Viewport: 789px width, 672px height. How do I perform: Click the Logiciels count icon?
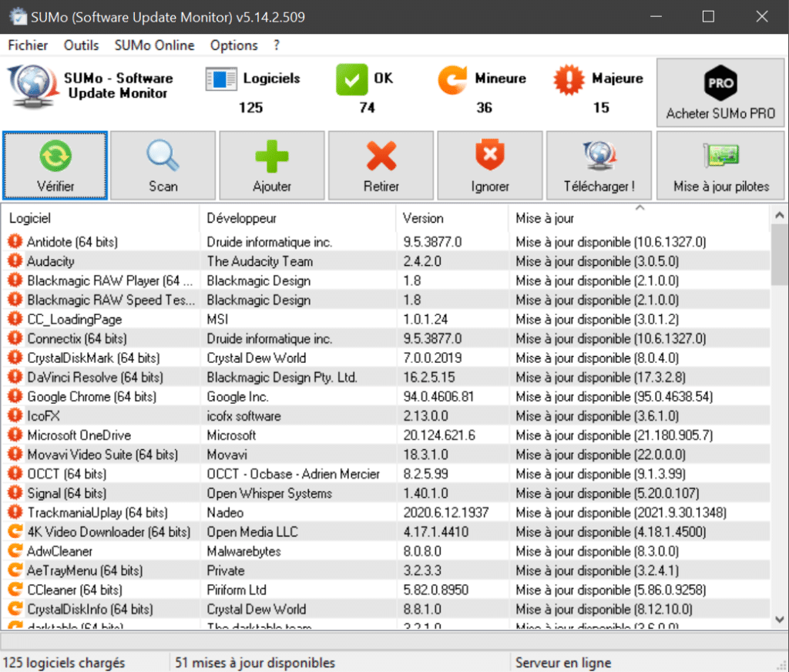tap(221, 79)
